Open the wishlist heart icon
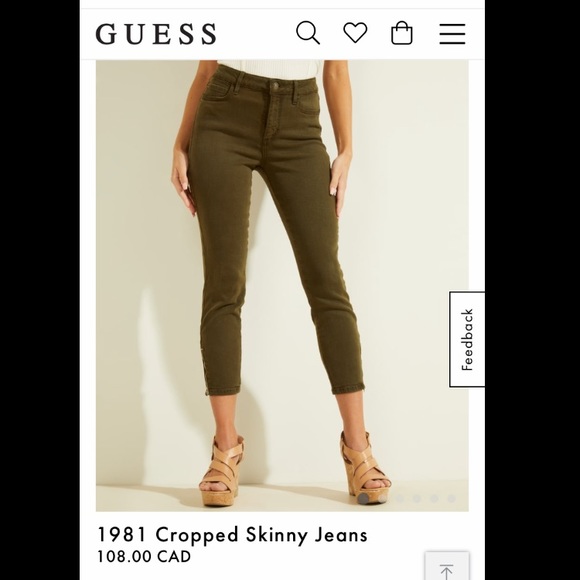 point(355,33)
